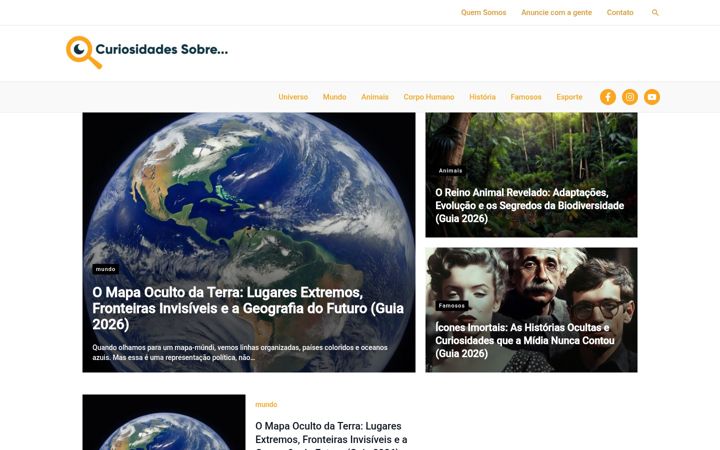720x450 pixels.
Task: Click the Animais tag on jungle card
Action: click(x=450, y=171)
